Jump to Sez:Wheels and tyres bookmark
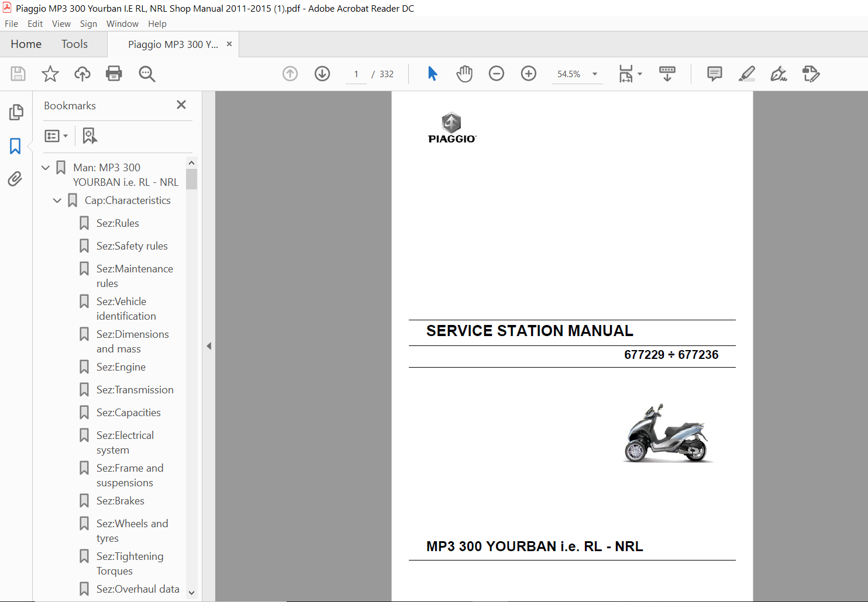 click(x=132, y=531)
